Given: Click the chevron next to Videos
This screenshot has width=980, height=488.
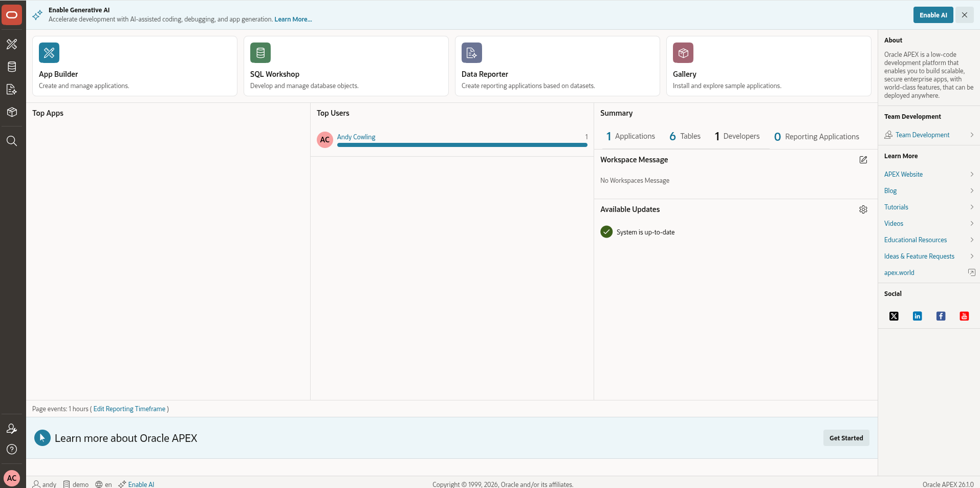Looking at the screenshot, I should click(x=972, y=223).
